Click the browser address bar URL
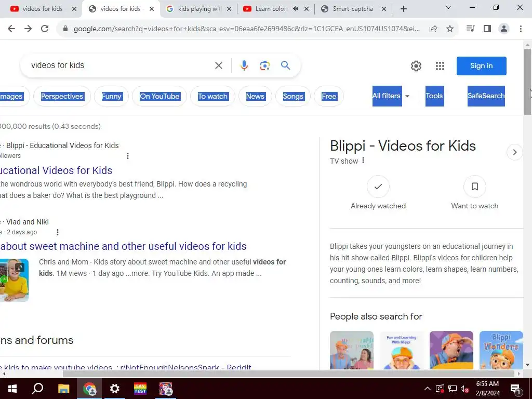 (247, 29)
